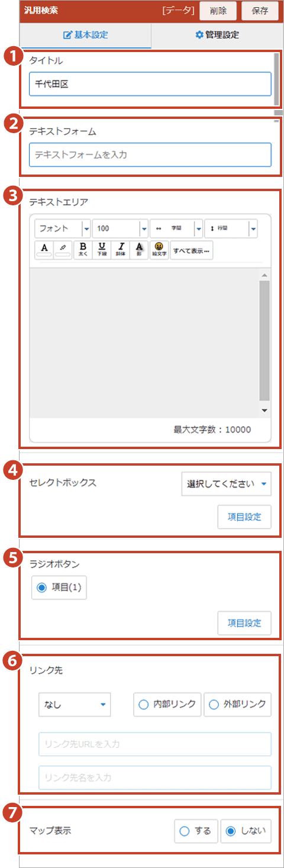Select the highlighter marker tool
The height and width of the screenshot is (868, 284).
(x=63, y=250)
